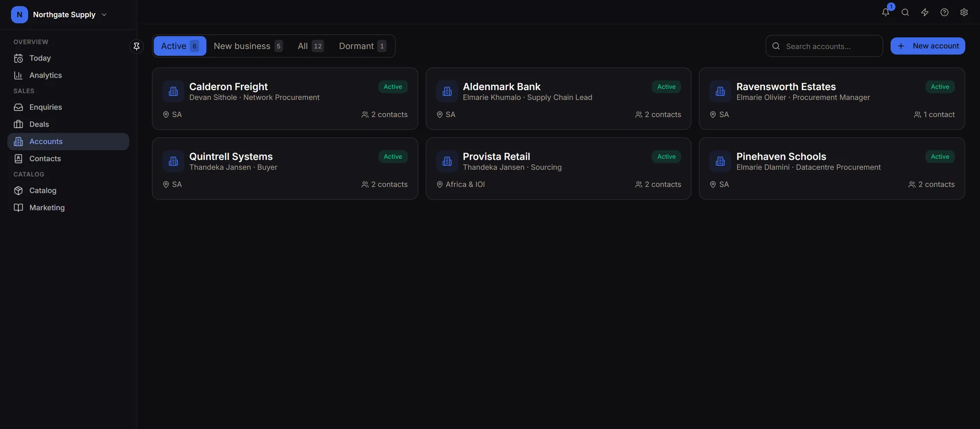
Task: Open the Ravensworth Estates account title
Action: (786, 87)
